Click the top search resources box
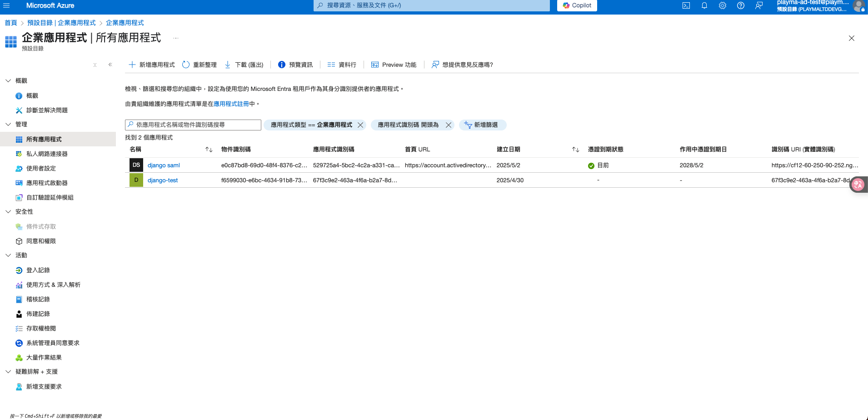This screenshot has width=868, height=420. click(432, 5)
